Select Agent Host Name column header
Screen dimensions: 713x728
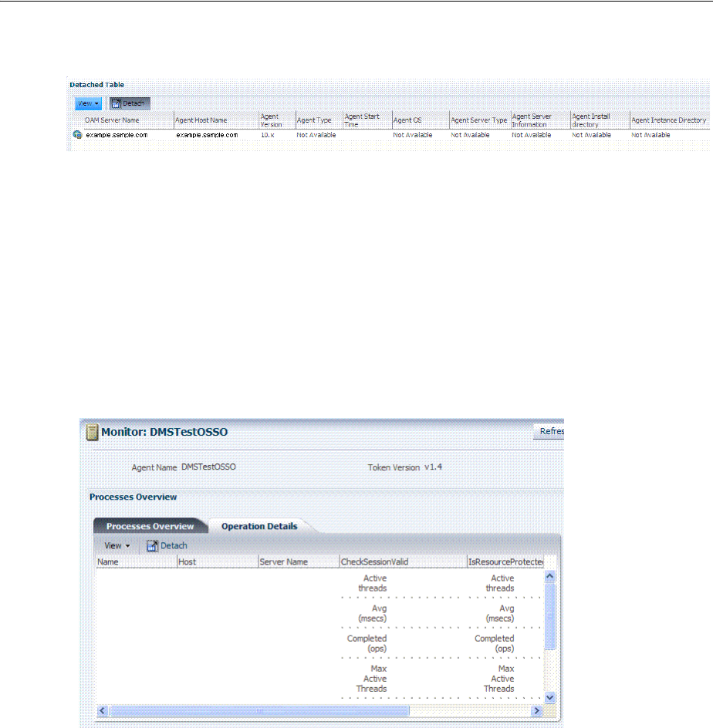(201, 120)
